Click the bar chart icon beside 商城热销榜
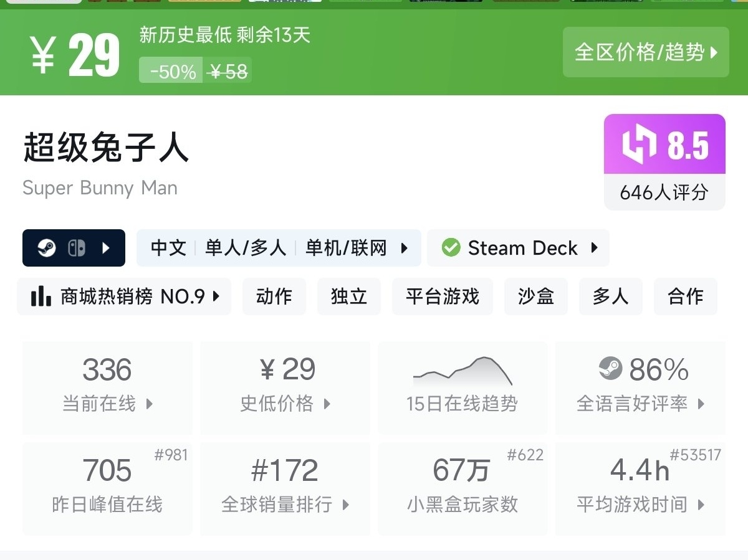 coord(41,297)
